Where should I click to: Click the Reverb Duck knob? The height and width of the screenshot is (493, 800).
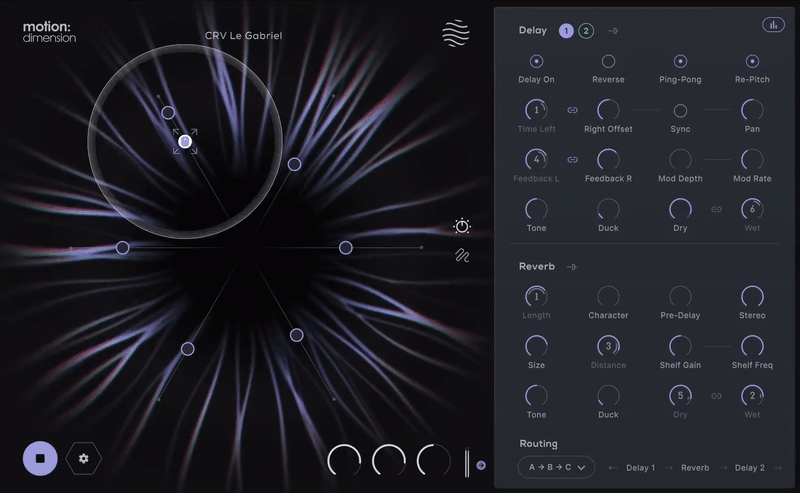(608, 396)
